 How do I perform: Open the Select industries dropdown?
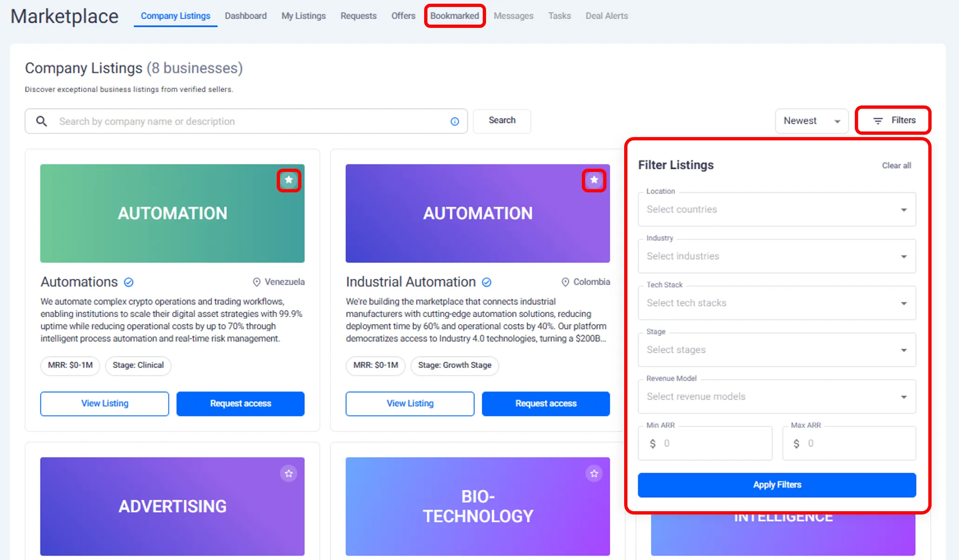click(777, 257)
